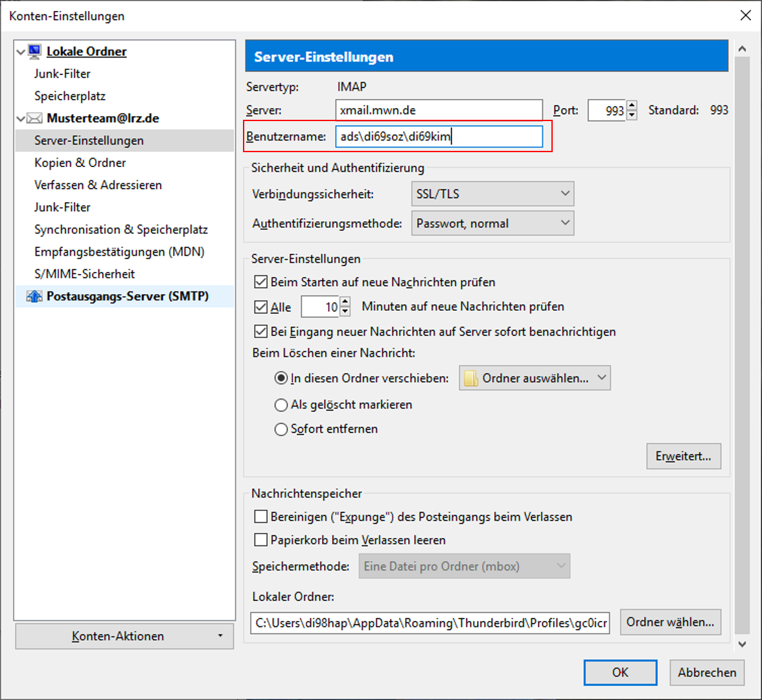Collapse the Musterteam@lrz.de account tree

click(21, 119)
